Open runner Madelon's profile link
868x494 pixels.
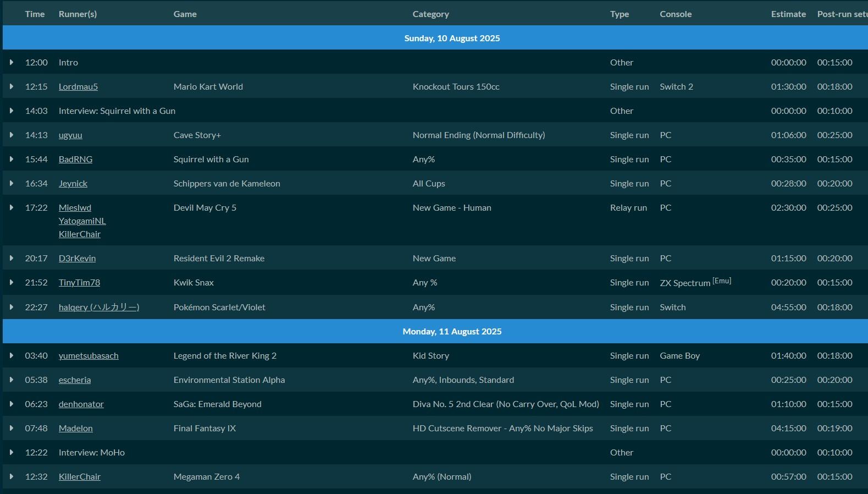[76, 428]
